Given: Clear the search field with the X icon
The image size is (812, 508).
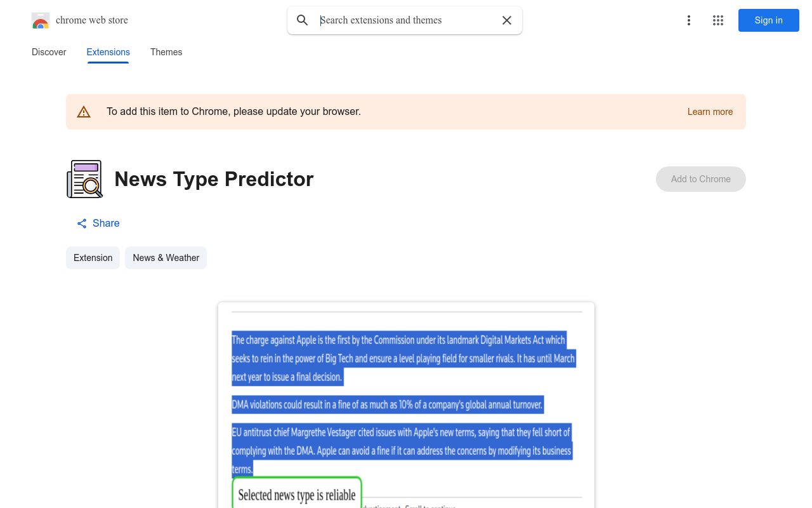Looking at the screenshot, I should pyautogui.click(x=506, y=20).
